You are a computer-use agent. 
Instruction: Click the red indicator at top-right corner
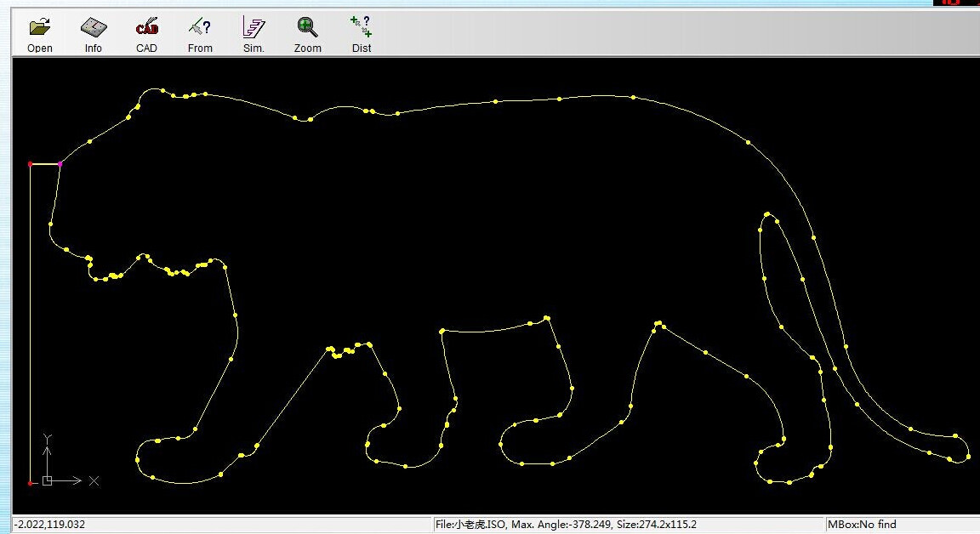click(x=956, y=3)
